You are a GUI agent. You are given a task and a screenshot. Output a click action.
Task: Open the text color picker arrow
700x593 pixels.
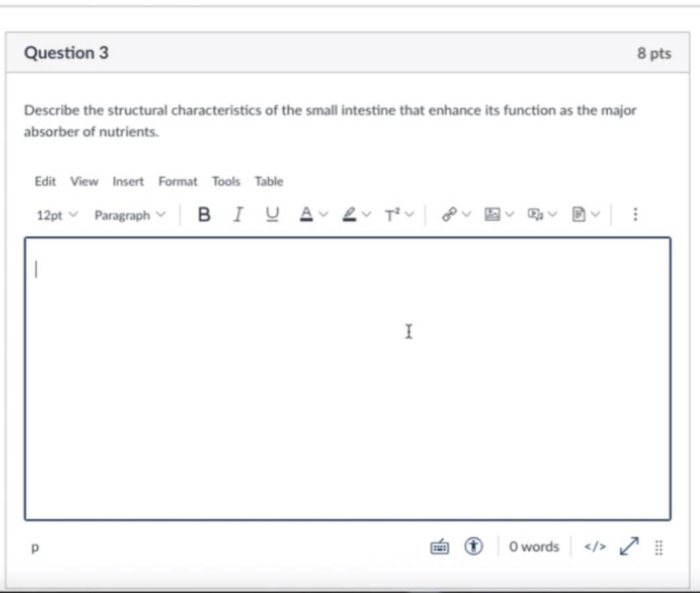(x=321, y=214)
